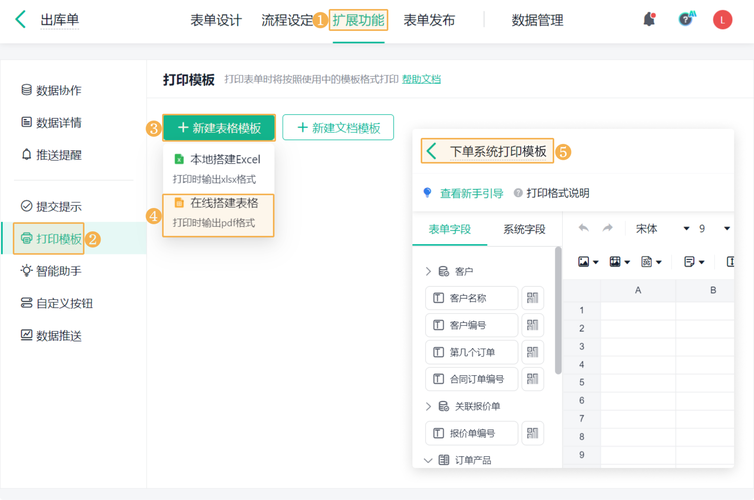Select the 合同订单编号 field
The height and width of the screenshot is (500, 754).
coord(472,379)
